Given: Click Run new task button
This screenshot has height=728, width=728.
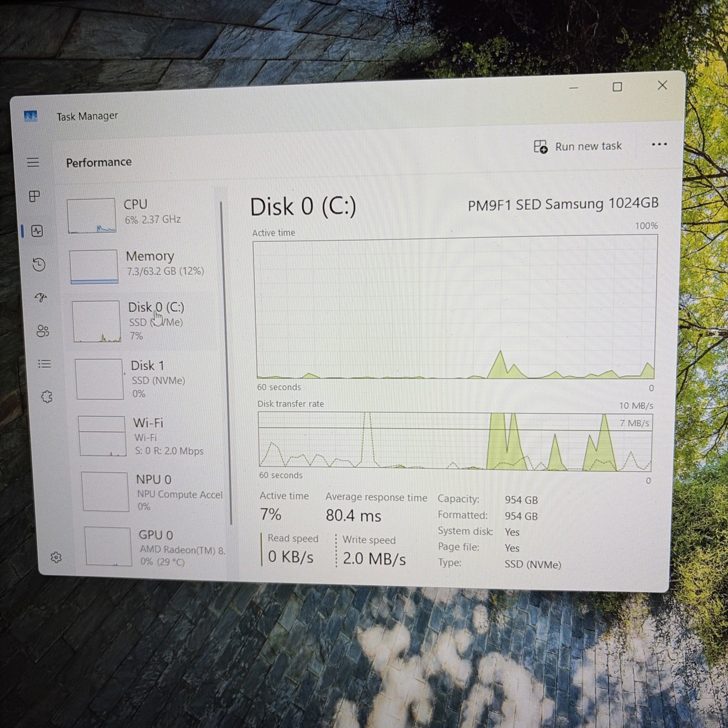Looking at the screenshot, I should (x=577, y=147).
